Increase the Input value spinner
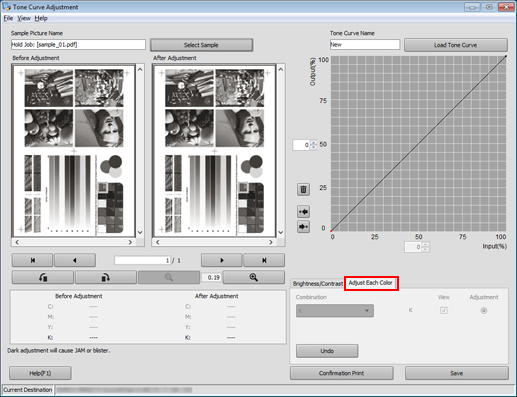517x397 pixels. pos(425,245)
